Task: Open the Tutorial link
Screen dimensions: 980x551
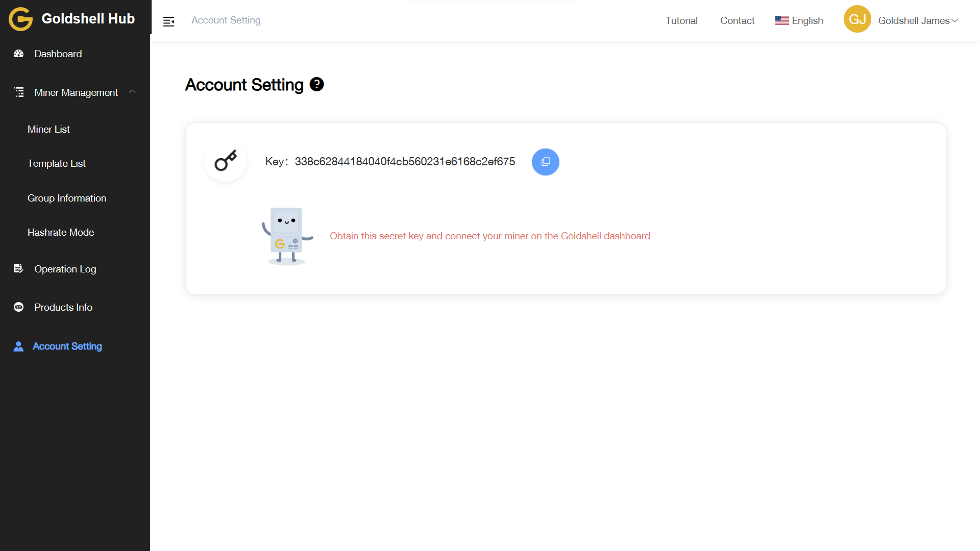Action: (681, 20)
